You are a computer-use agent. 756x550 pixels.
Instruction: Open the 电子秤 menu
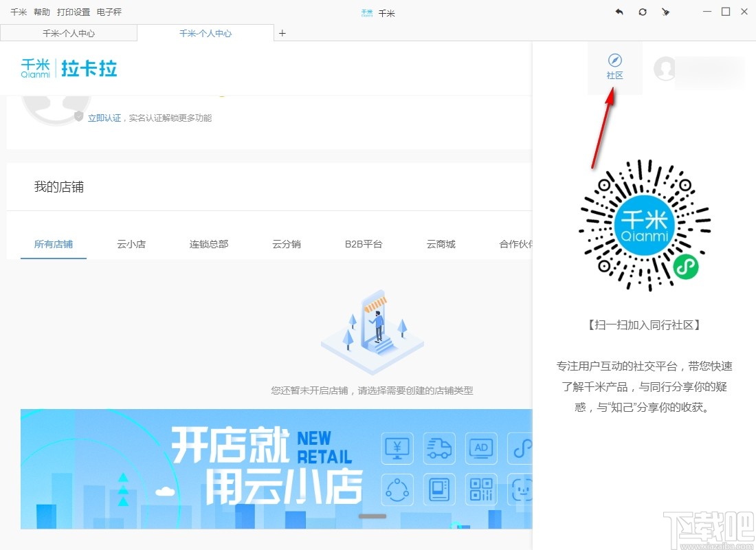tap(110, 12)
